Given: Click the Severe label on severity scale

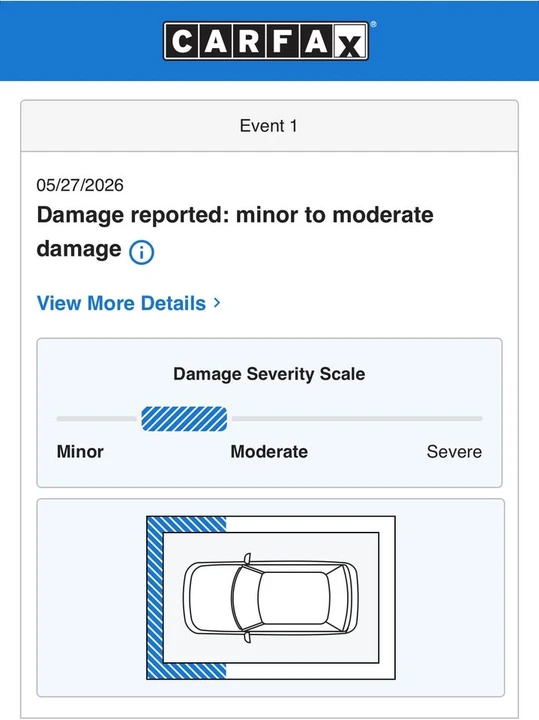Looking at the screenshot, I should pos(454,451).
